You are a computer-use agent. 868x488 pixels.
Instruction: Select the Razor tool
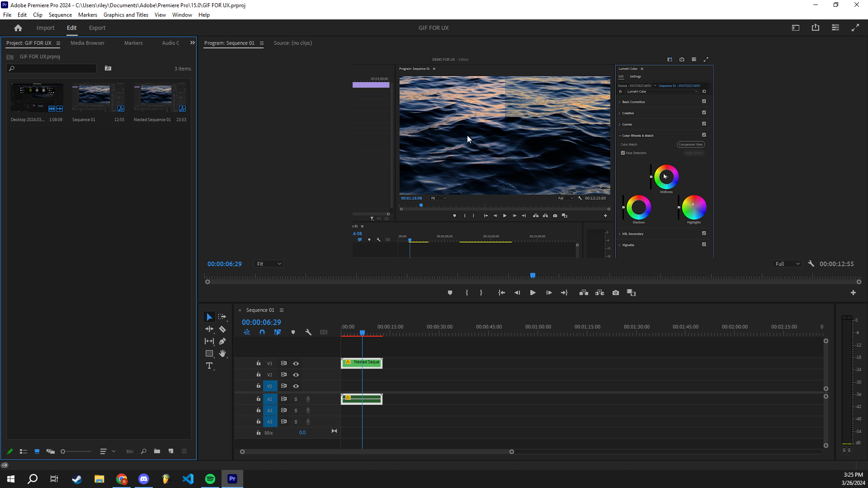click(x=222, y=329)
